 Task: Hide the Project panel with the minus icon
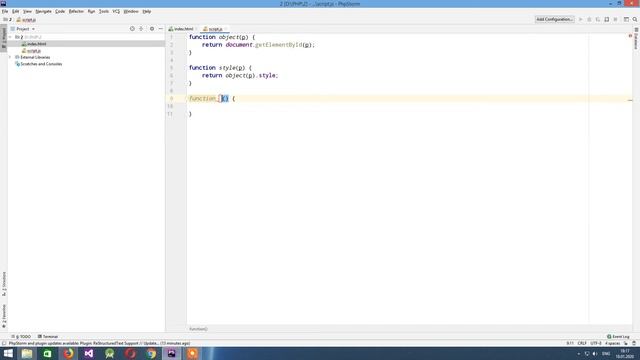click(x=160, y=29)
